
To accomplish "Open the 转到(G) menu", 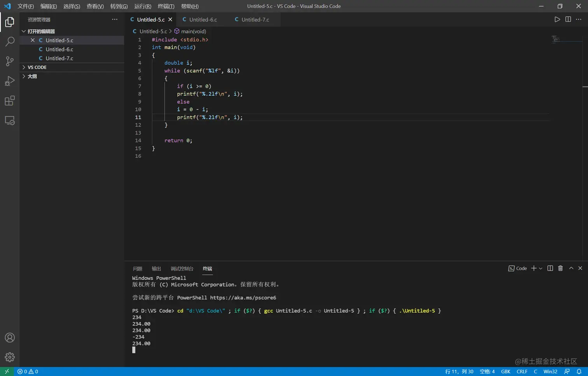I will point(119,6).
